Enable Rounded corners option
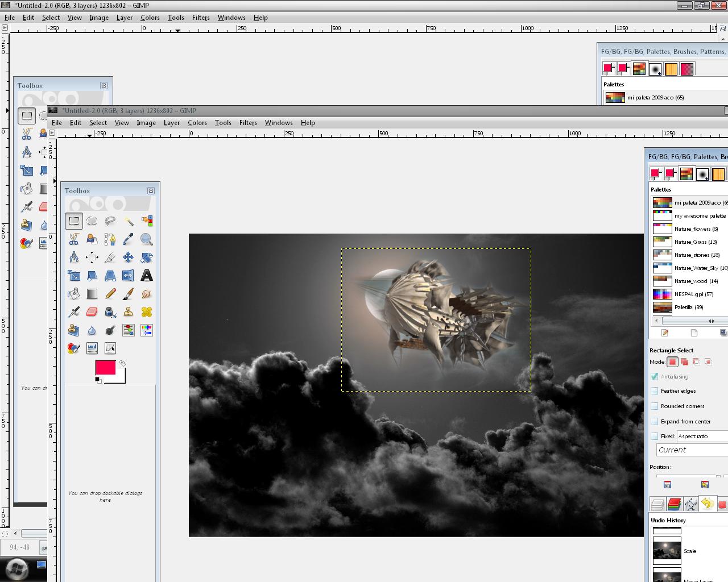728x582 pixels. click(655, 406)
